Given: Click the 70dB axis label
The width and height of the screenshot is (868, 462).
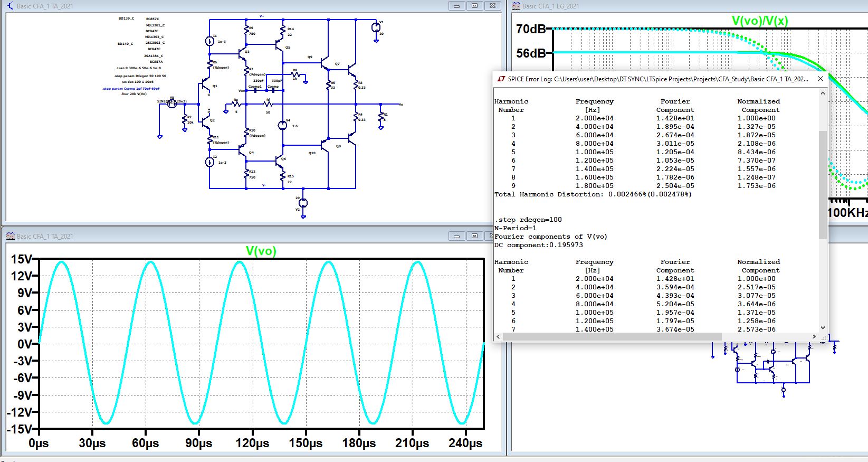Looking at the screenshot, I should pyautogui.click(x=531, y=29).
